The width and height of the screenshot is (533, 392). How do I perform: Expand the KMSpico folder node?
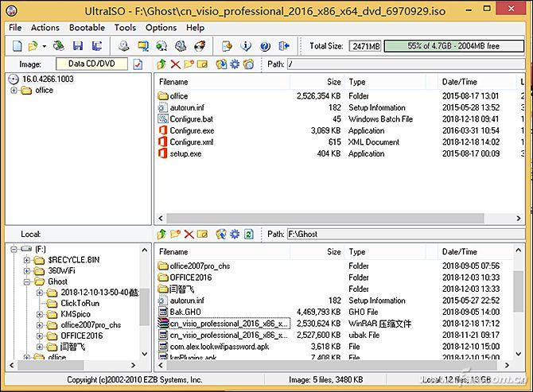pyautogui.click(x=40, y=315)
